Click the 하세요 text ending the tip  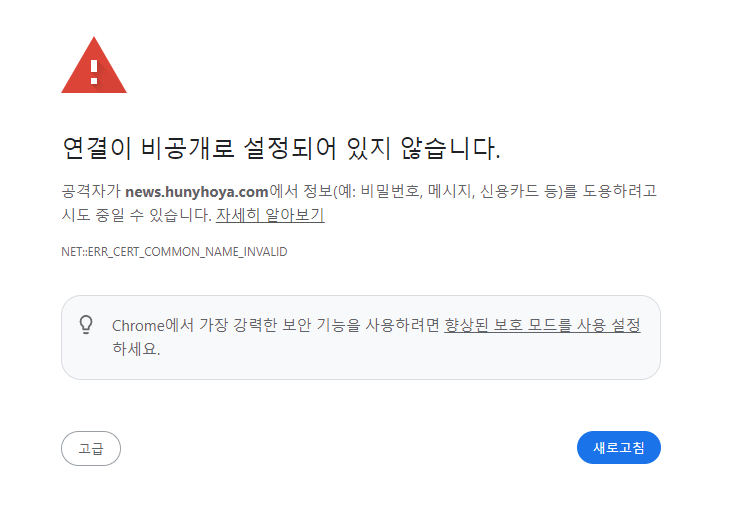point(136,349)
